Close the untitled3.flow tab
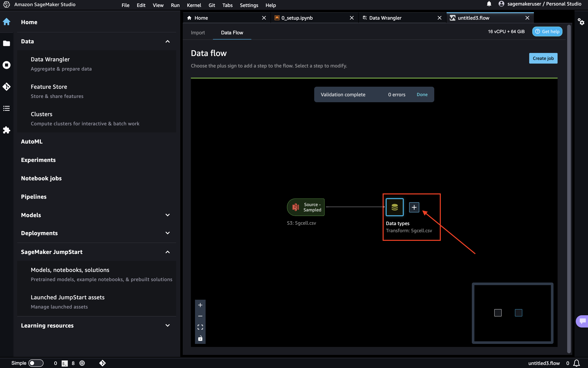Image resolution: width=588 pixels, height=368 pixels. pos(527,18)
